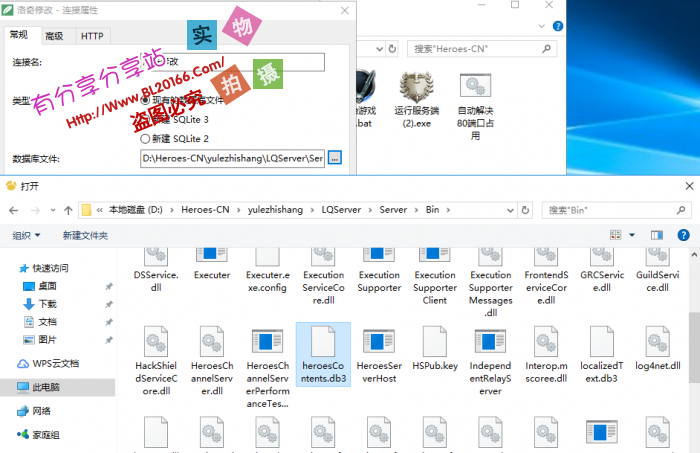
Task: Select HeroesServerHost application
Action: 379,354
